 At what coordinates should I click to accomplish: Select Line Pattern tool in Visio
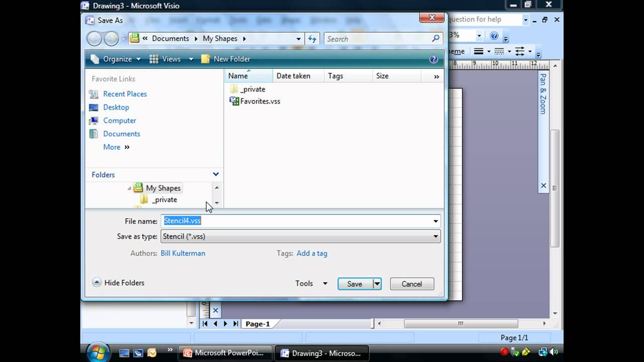click(499, 51)
